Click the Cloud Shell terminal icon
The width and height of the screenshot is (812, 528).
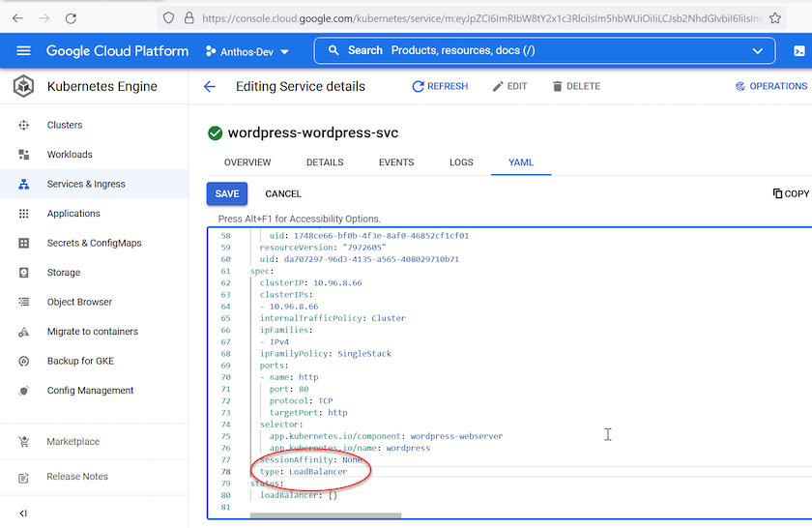click(x=799, y=50)
